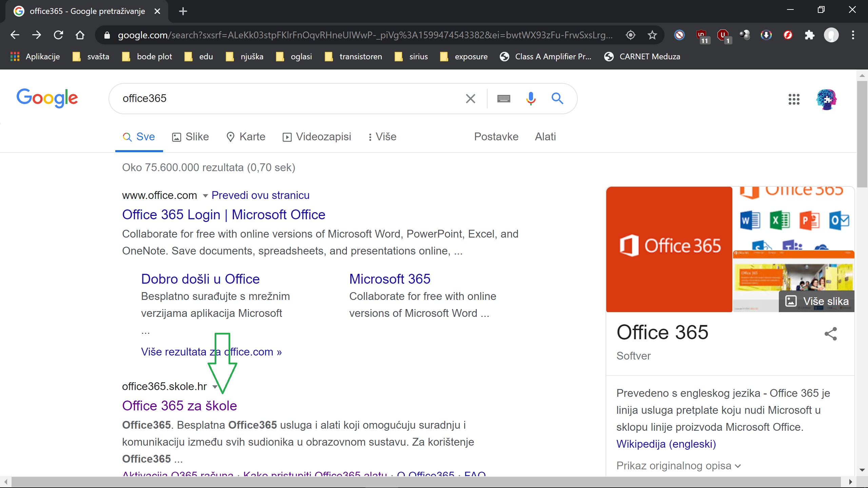The image size is (868, 488).
Task: Open Postavke search settings
Action: click(496, 137)
